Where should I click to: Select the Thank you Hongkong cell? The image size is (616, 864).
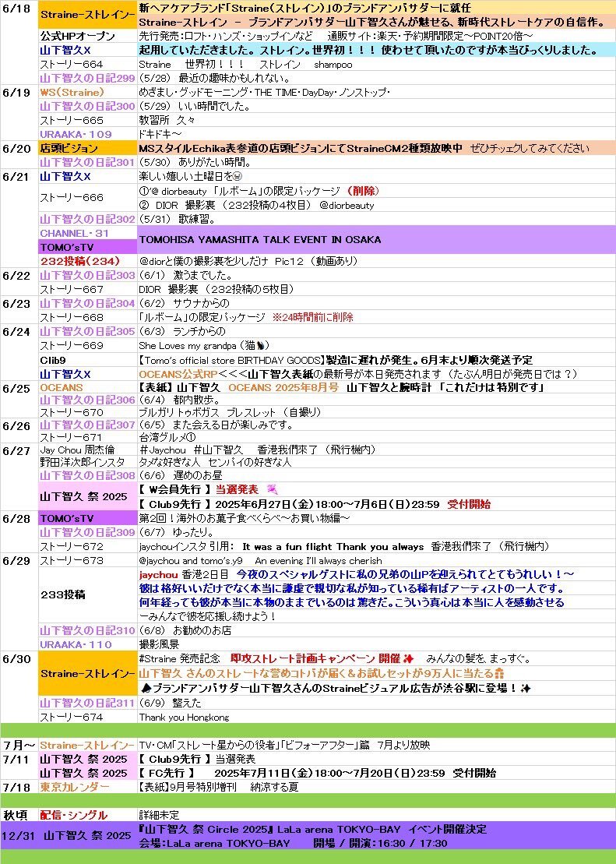[376, 718]
